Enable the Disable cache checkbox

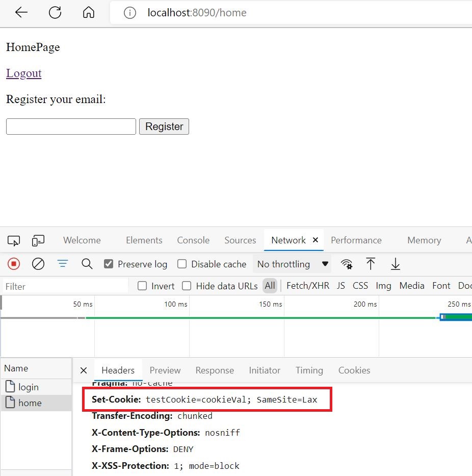click(182, 264)
